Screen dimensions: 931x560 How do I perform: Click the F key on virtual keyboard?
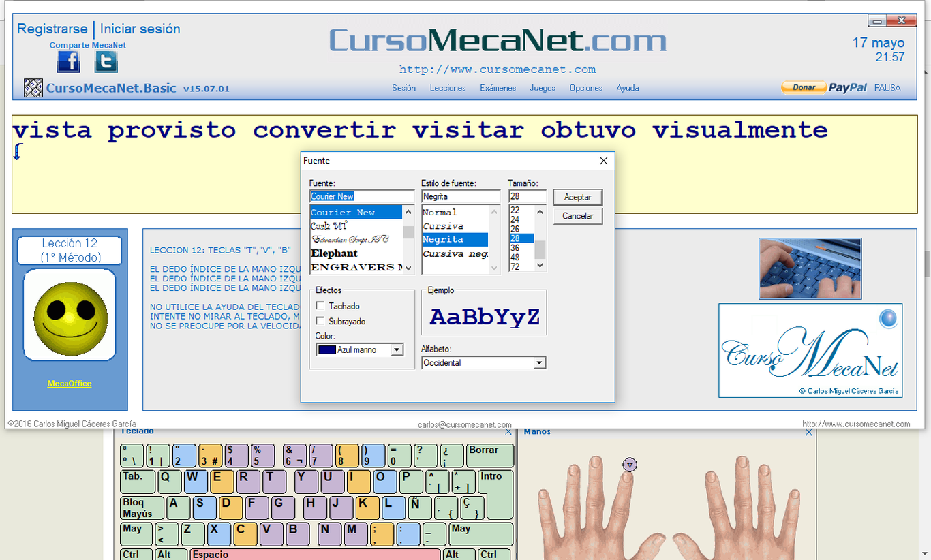point(256,508)
